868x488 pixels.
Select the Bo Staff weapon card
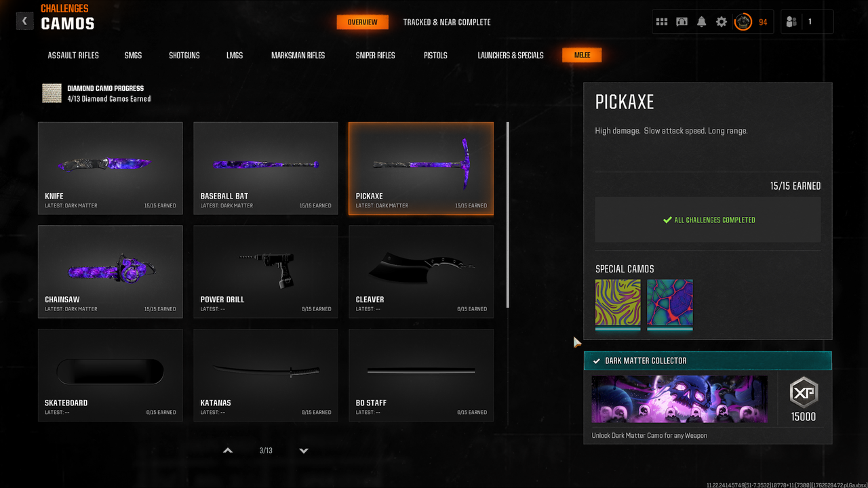421,375
